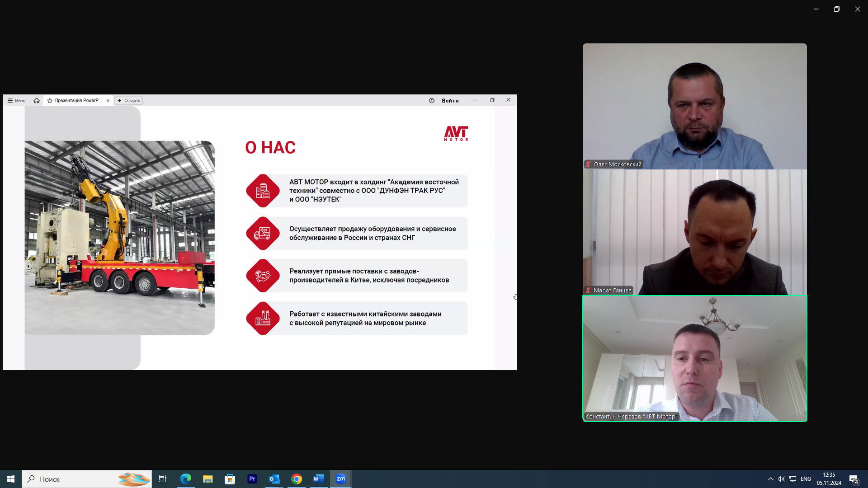
Task: Click the home icon in presentation viewer
Action: pos(37,100)
